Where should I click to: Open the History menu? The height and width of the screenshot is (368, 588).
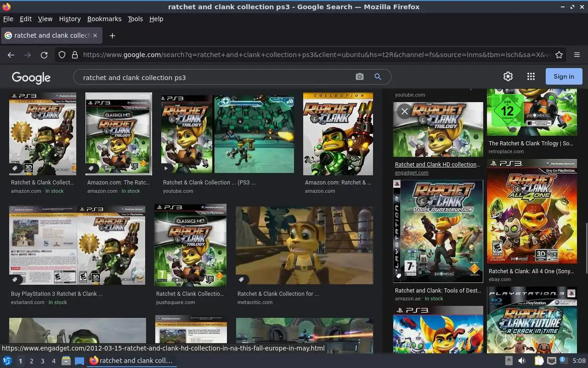click(70, 19)
